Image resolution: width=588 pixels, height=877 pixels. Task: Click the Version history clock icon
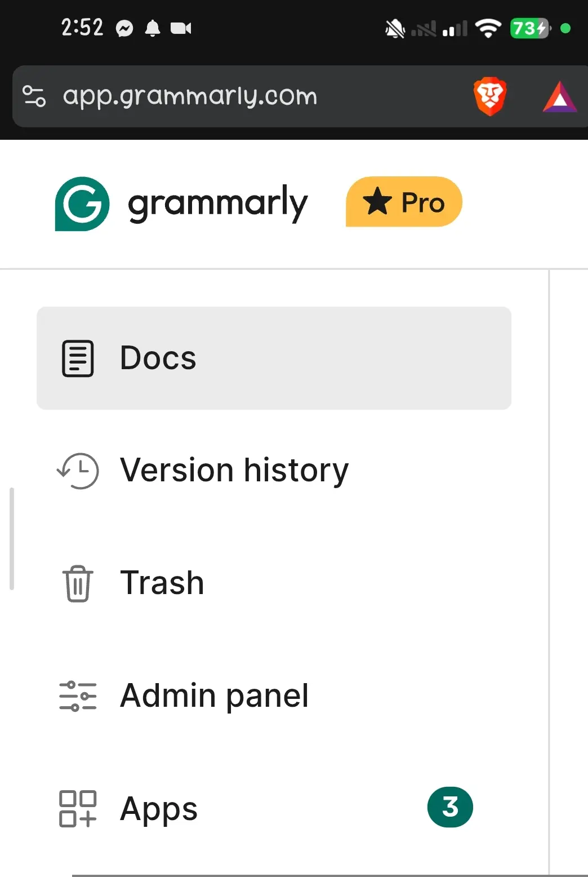(x=78, y=471)
